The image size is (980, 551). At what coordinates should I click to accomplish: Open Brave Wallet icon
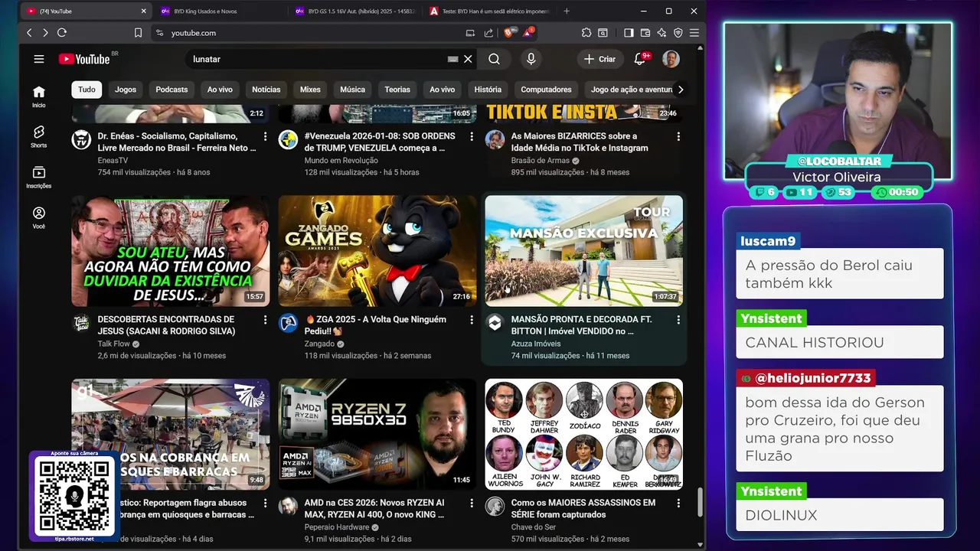pyautogui.click(x=645, y=33)
